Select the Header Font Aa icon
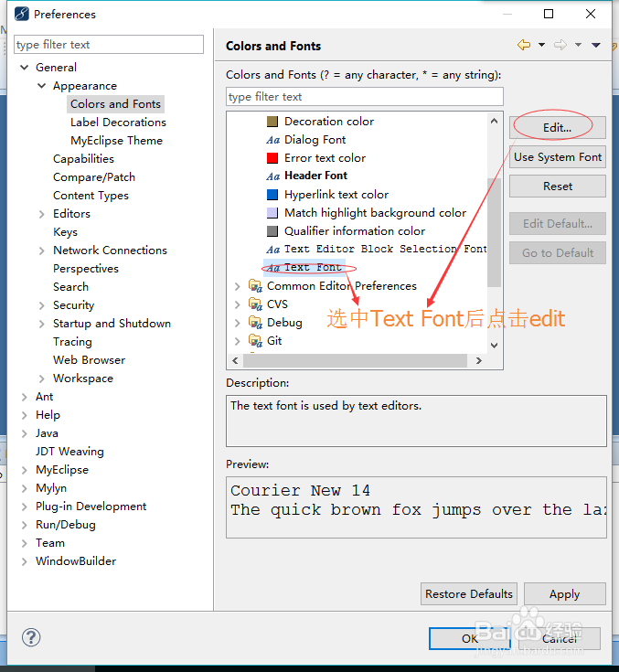Image resolution: width=619 pixels, height=672 pixels. point(272,176)
